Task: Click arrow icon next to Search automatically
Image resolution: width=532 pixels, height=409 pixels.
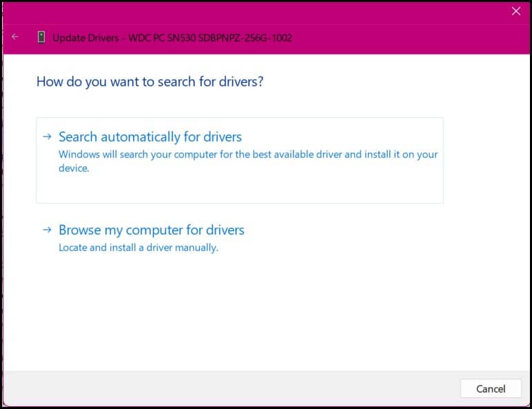Action: (x=47, y=137)
